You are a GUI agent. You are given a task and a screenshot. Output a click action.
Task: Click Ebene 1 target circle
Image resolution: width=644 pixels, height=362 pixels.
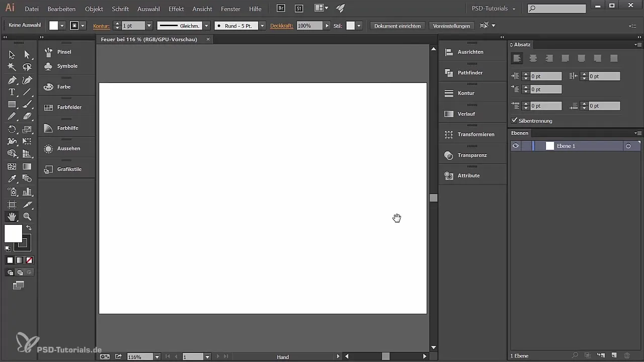628,146
